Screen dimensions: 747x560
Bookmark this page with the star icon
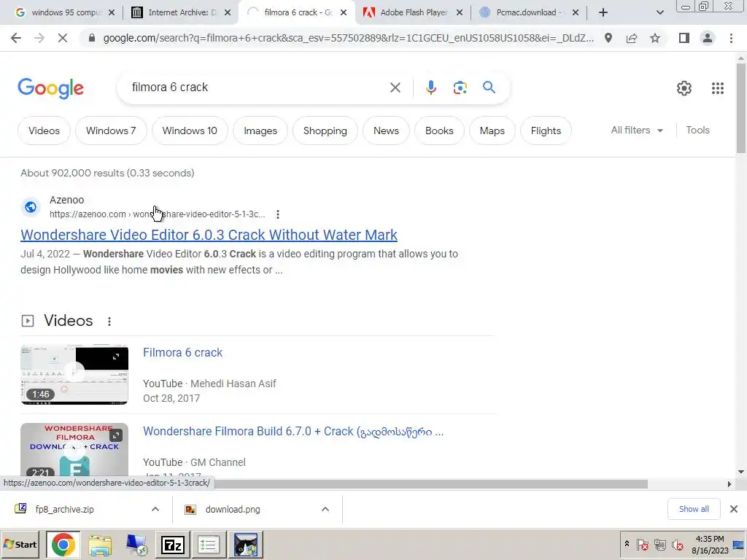(x=655, y=38)
